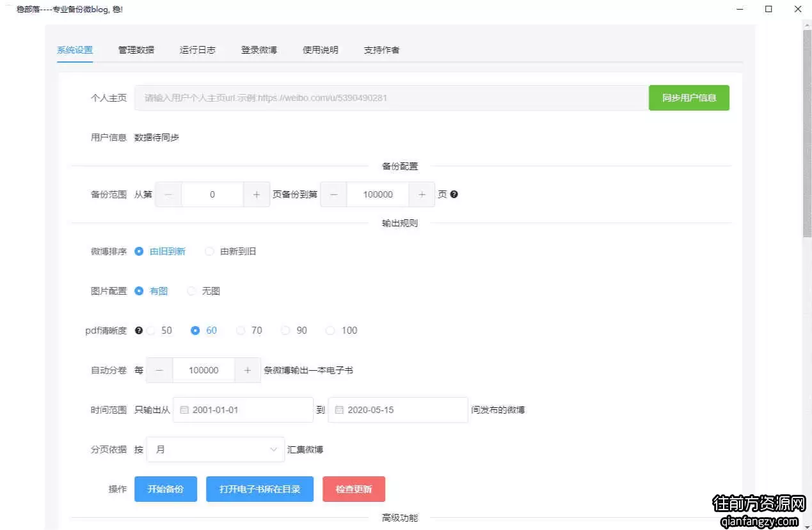Set pdf清晰度 to 90
Viewport: 812px width, 530px height.
click(x=294, y=331)
